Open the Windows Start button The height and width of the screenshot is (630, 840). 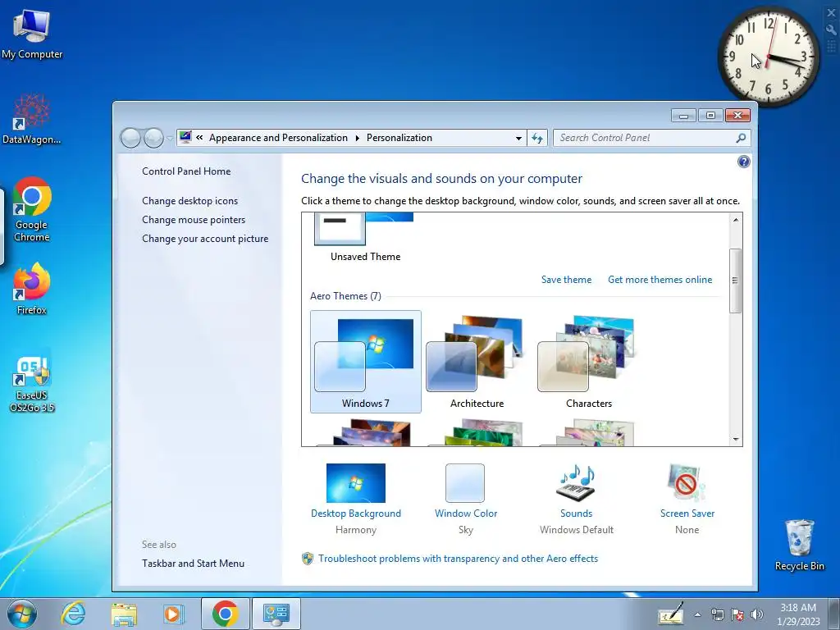point(22,614)
